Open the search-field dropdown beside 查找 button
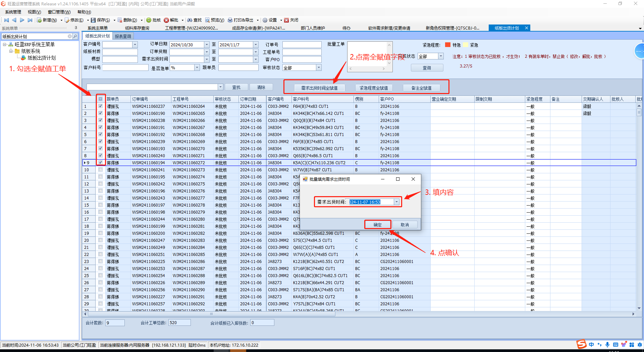Viewport: 644px width, 352px height. click(220, 87)
